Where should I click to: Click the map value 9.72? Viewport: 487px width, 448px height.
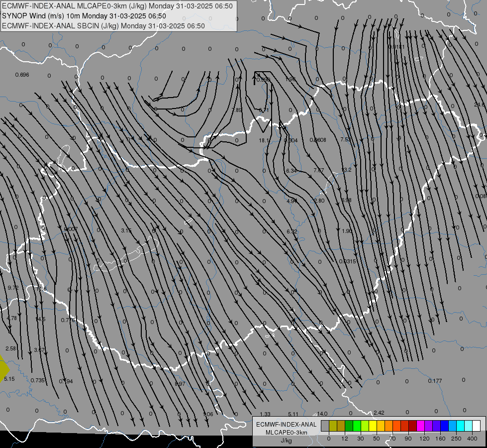click(13, 288)
